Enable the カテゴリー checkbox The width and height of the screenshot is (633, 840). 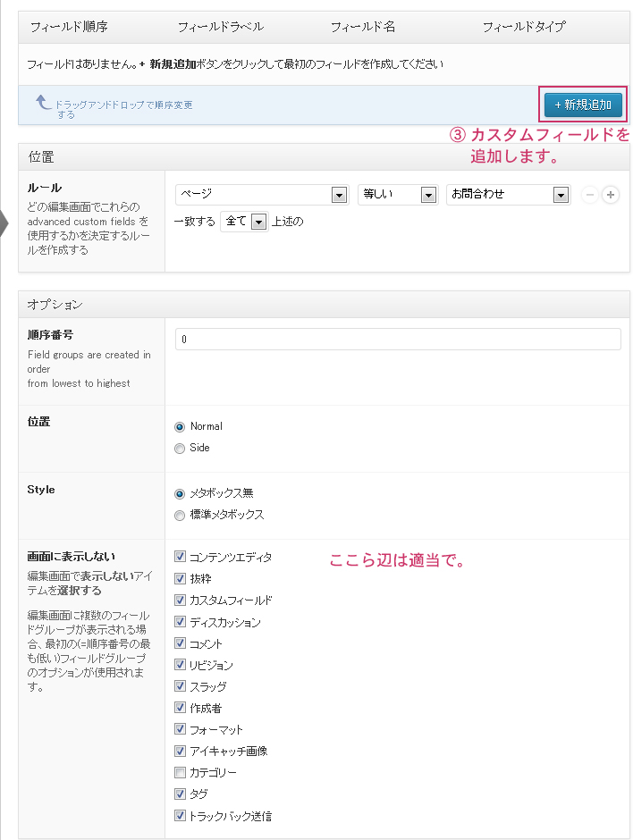(x=181, y=772)
